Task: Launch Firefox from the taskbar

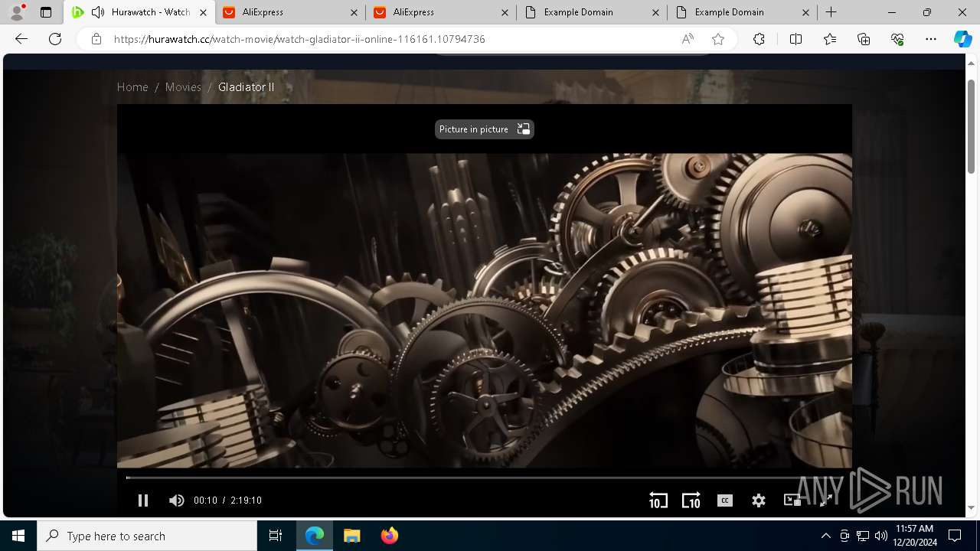Action: click(x=389, y=536)
